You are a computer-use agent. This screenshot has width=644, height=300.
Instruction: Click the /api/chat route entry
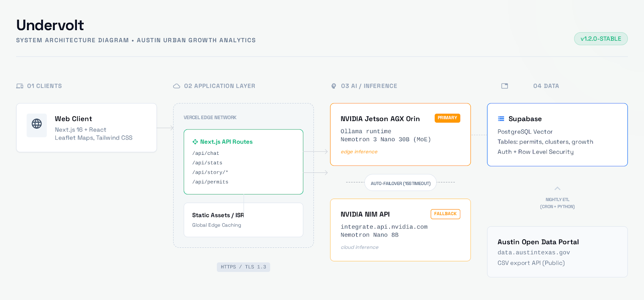click(206, 154)
